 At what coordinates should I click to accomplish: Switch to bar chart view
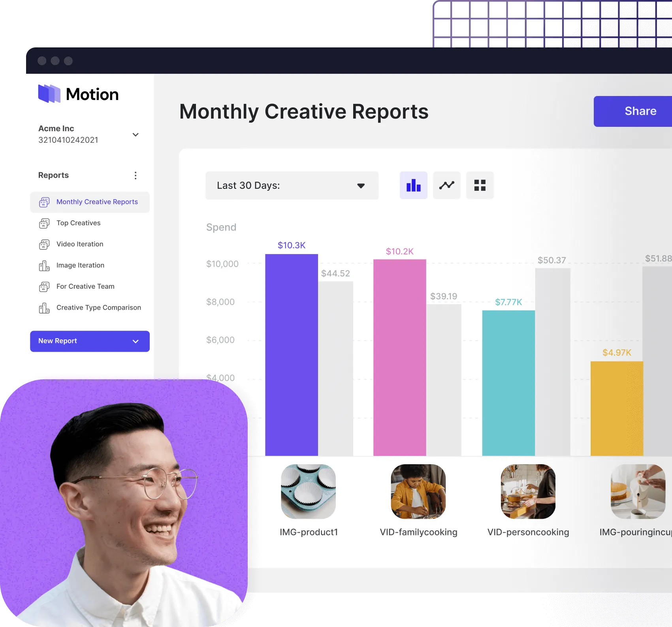(x=413, y=185)
